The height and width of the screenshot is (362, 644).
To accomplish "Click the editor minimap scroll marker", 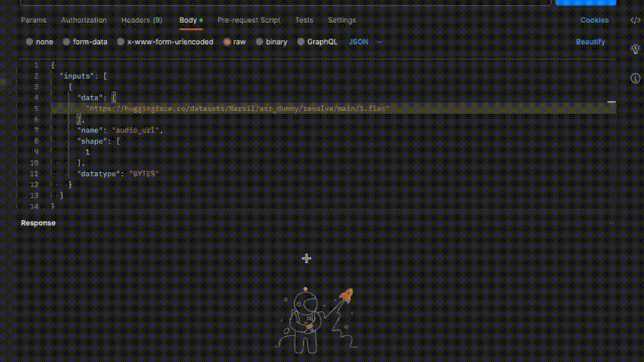I will click(611, 102).
